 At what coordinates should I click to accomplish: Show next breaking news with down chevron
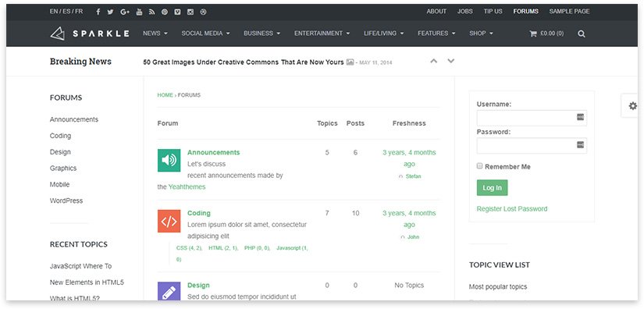coord(451,61)
